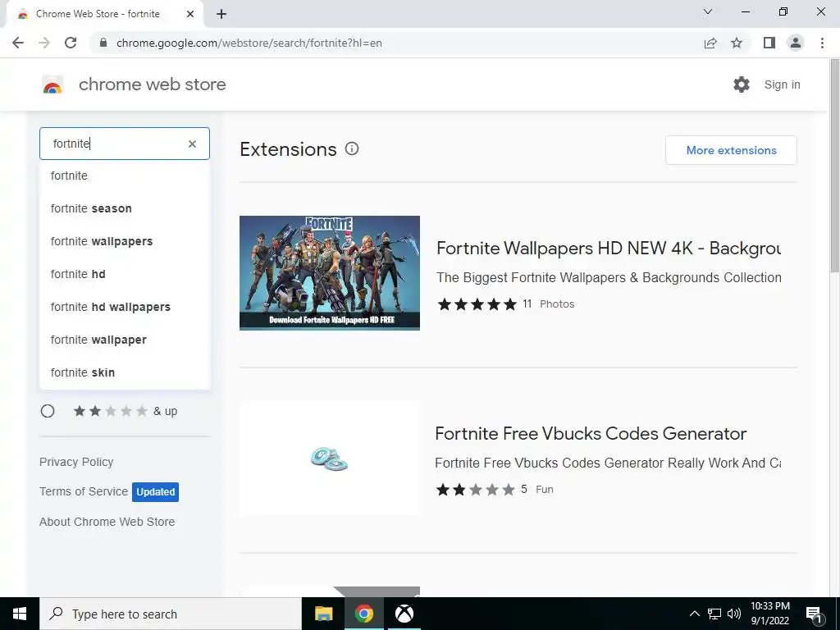
Task: Click the Wallpapers five-star rating
Action: 477,304
